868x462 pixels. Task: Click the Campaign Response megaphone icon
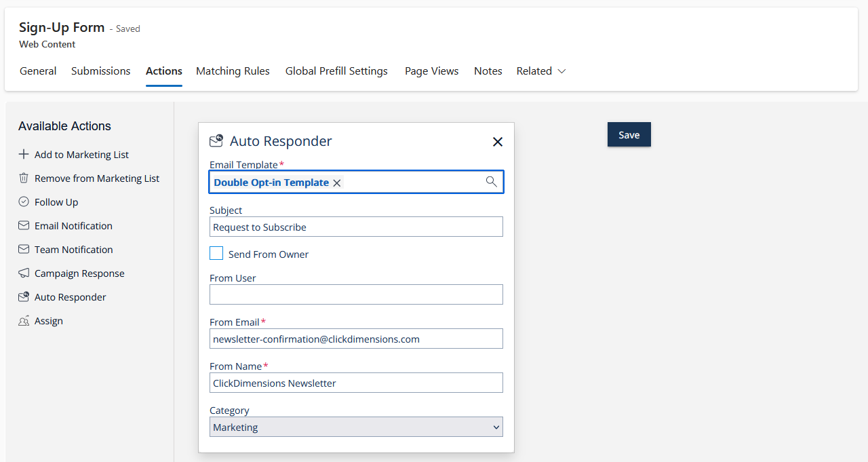[x=24, y=273]
